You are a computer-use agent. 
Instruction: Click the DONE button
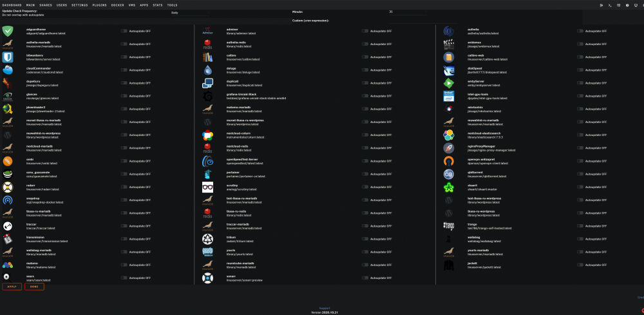tap(34, 287)
